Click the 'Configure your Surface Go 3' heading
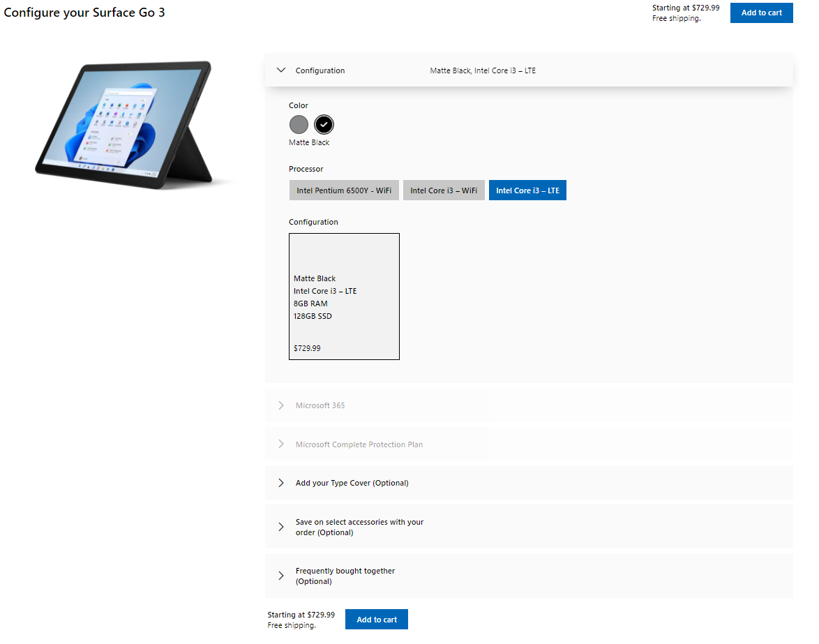 (x=84, y=13)
